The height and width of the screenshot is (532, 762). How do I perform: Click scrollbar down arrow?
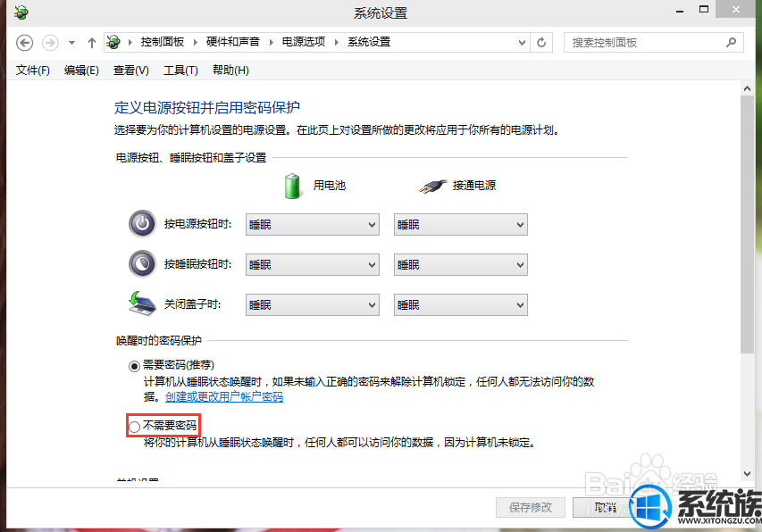747,474
